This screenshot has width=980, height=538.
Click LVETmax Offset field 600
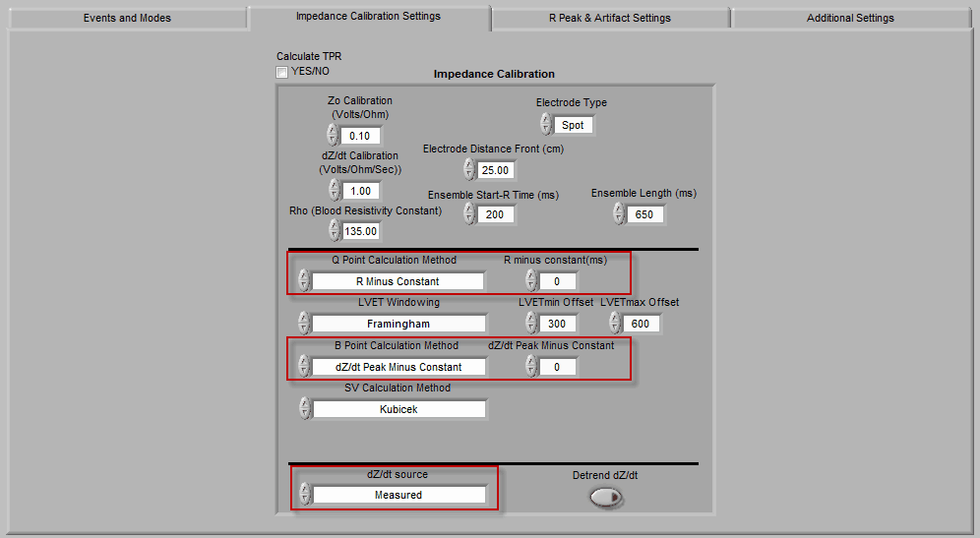coord(642,324)
